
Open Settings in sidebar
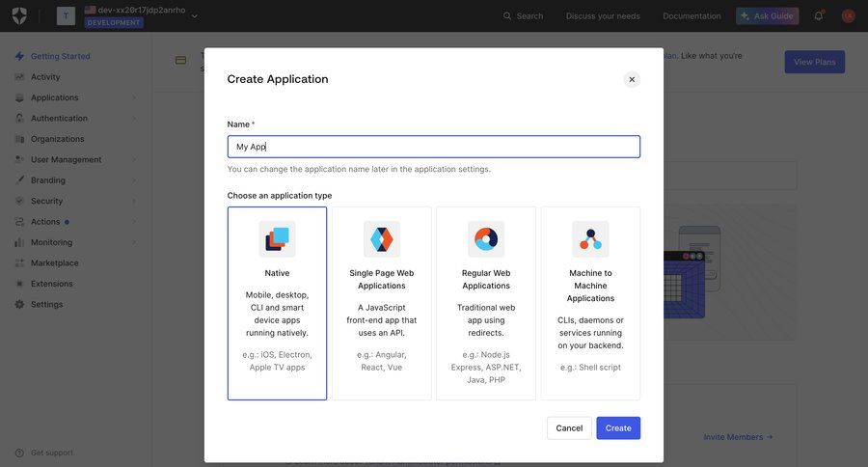tap(46, 304)
